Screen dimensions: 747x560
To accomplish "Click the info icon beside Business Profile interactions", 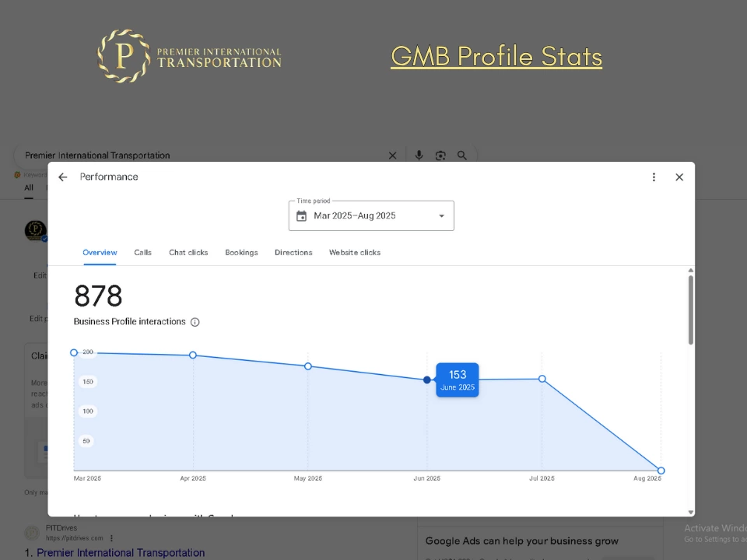I will (195, 322).
